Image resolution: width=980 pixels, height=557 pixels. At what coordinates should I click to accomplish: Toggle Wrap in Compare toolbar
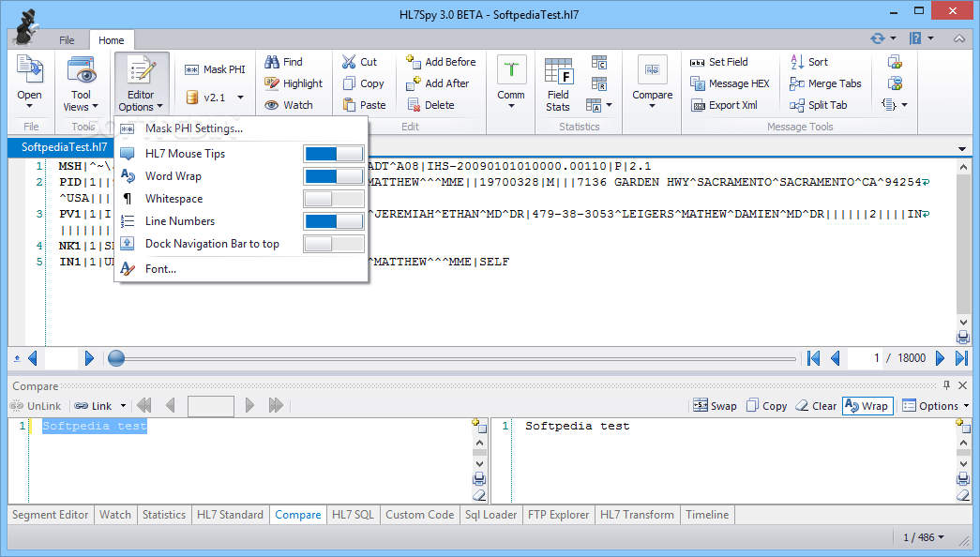point(867,406)
